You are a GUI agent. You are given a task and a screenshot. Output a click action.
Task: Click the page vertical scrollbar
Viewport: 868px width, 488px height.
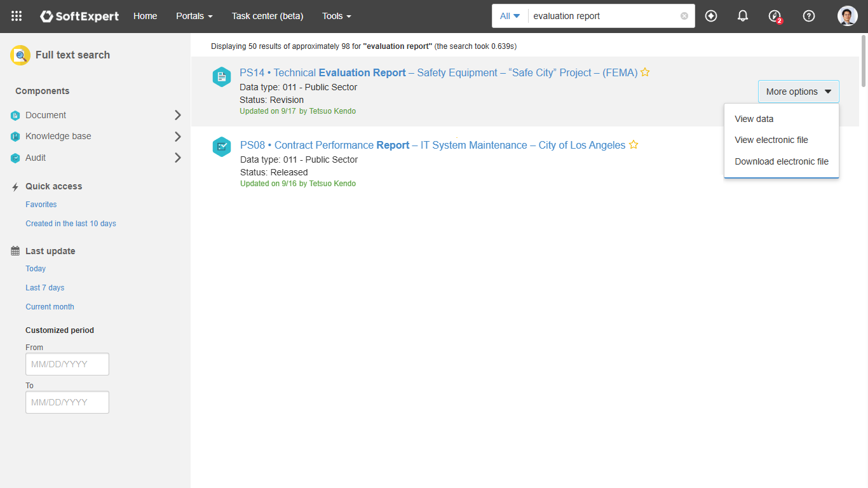864,60
